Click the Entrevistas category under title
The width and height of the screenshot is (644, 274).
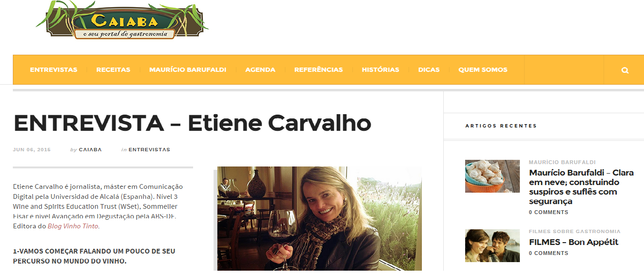[x=149, y=149]
